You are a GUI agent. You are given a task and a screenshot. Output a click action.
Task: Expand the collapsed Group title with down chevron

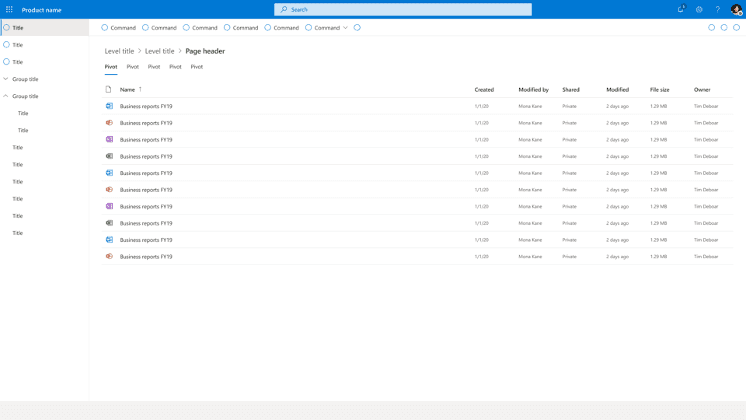[45, 79]
